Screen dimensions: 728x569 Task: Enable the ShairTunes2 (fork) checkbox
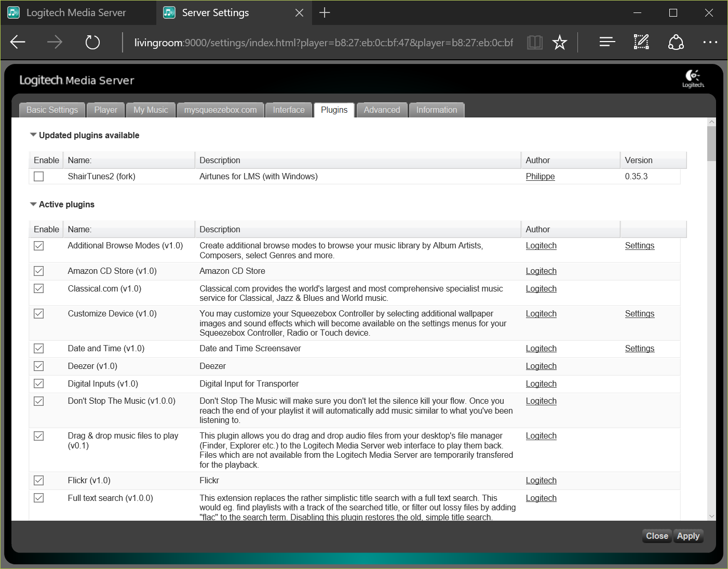39,177
